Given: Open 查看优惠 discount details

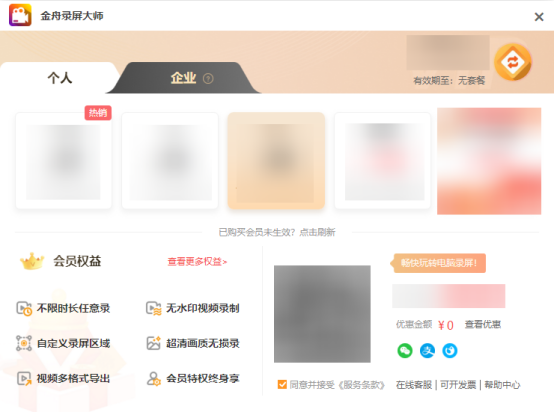Looking at the screenshot, I should [483, 324].
